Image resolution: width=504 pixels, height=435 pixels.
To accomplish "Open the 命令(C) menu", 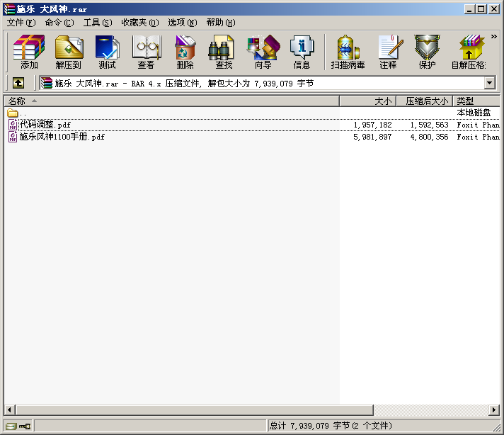I will [x=59, y=23].
